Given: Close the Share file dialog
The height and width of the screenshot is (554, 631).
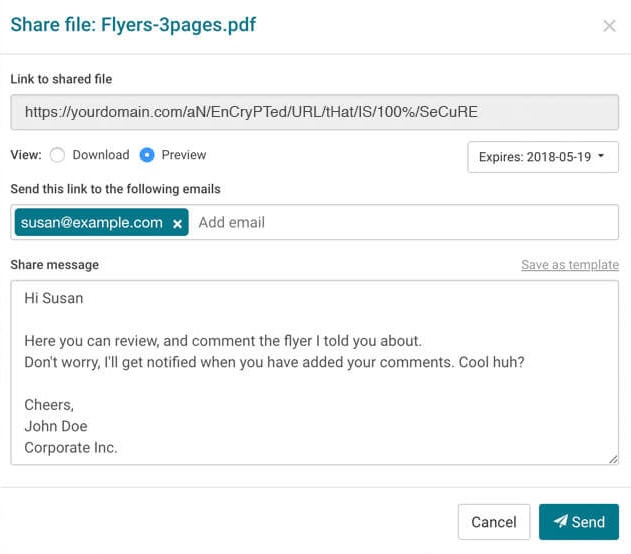Looking at the screenshot, I should (609, 26).
